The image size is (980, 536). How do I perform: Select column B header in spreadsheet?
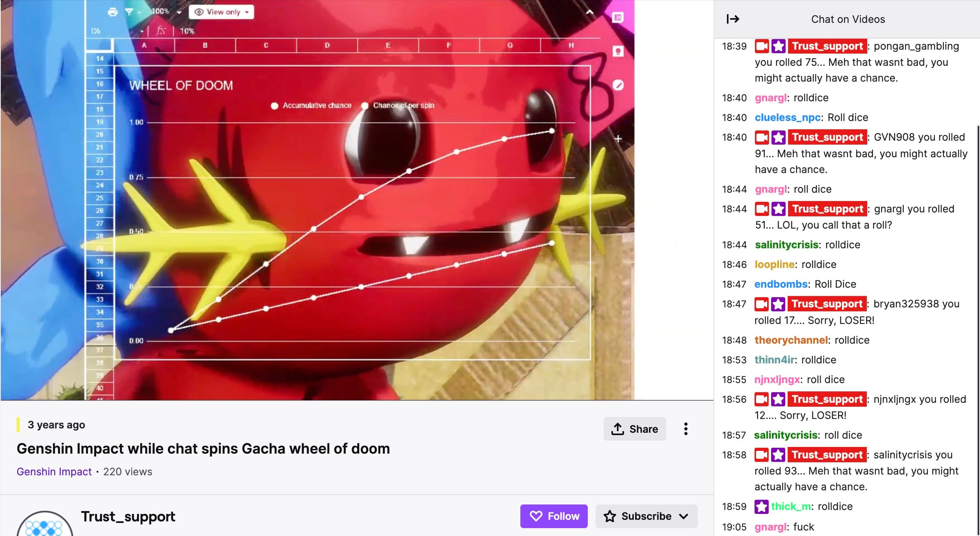[205, 45]
